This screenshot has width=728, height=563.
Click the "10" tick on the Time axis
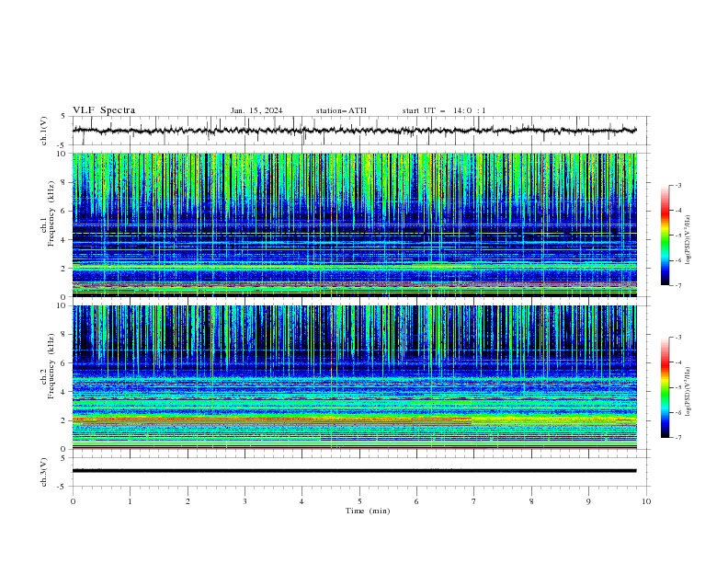(x=646, y=501)
